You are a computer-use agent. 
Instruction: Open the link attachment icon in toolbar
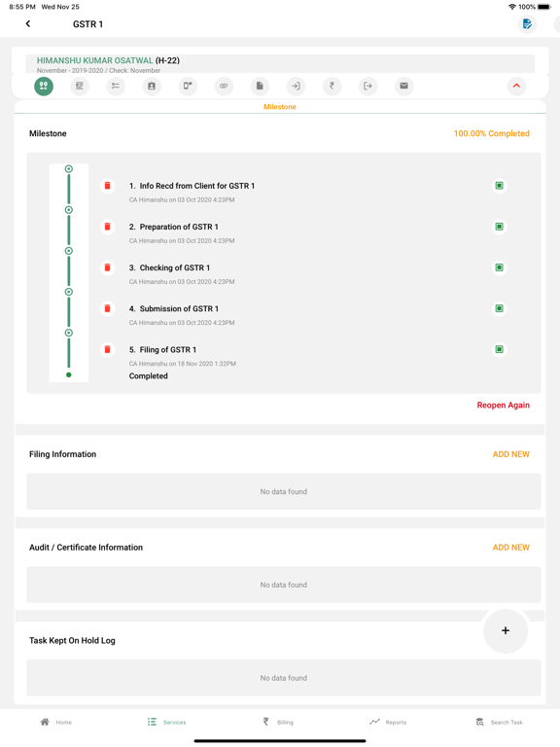click(224, 86)
